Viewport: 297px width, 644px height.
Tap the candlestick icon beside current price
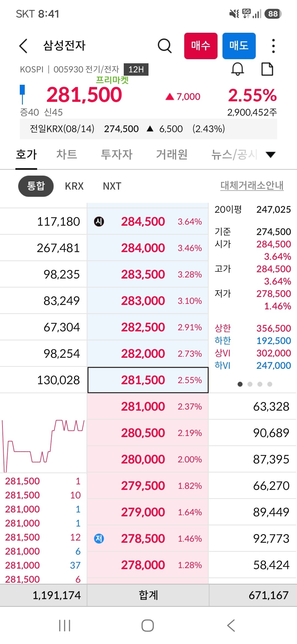[23, 94]
